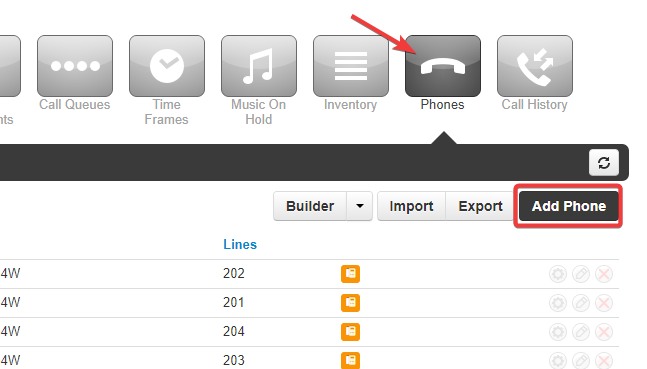Edit the phone on line 201
This screenshot has width=647, height=369.
tap(581, 303)
